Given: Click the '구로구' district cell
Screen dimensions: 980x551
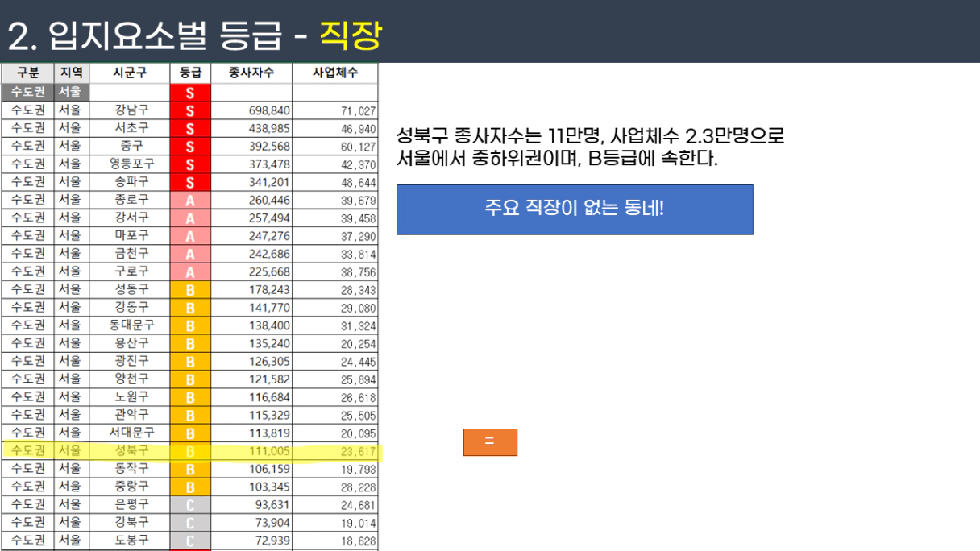Looking at the screenshot, I should 131,271.
